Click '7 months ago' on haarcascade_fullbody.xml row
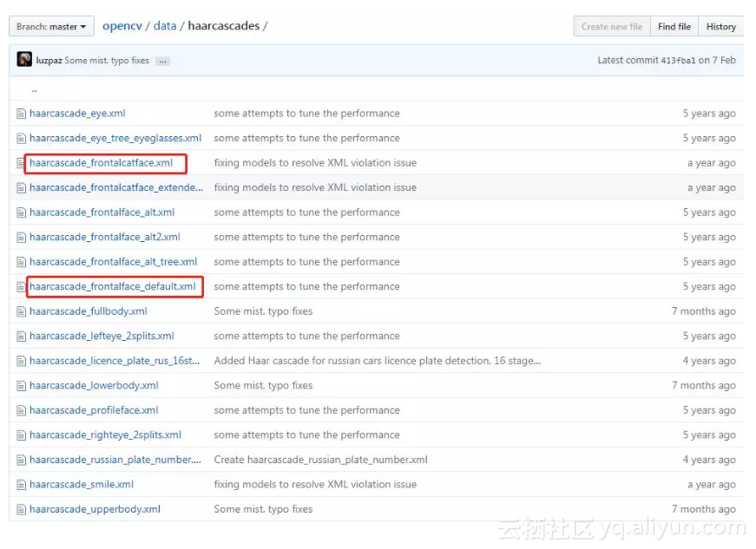 [x=704, y=311]
